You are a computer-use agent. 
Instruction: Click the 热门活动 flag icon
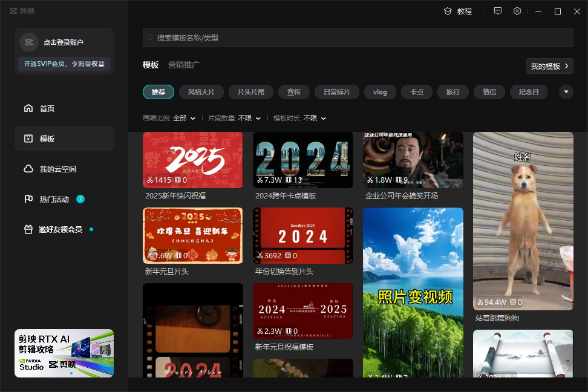(x=28, y=199)
